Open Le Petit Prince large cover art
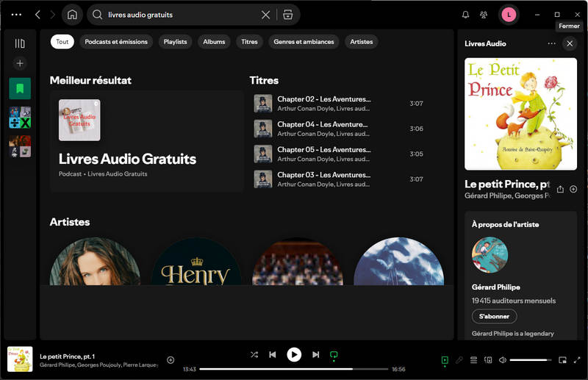Image resolution: width=588 pixels, height=380 pixels. pos(520,114)
